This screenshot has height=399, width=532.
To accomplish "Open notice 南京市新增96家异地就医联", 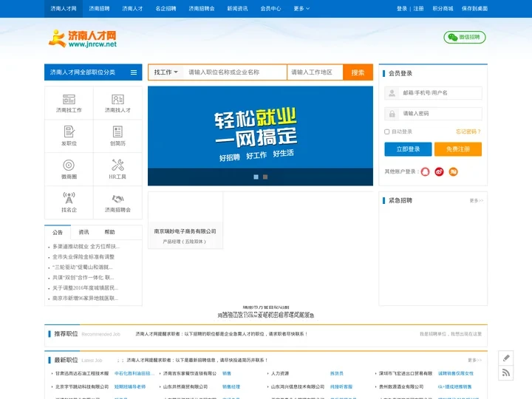I will [86, 299].
